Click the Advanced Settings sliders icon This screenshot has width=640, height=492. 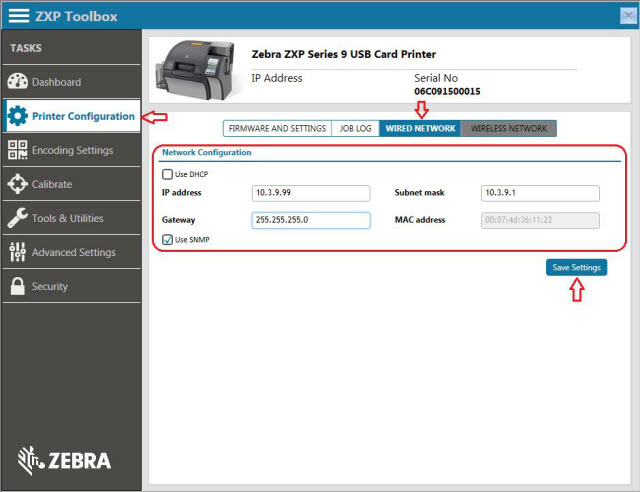[18, 252]
